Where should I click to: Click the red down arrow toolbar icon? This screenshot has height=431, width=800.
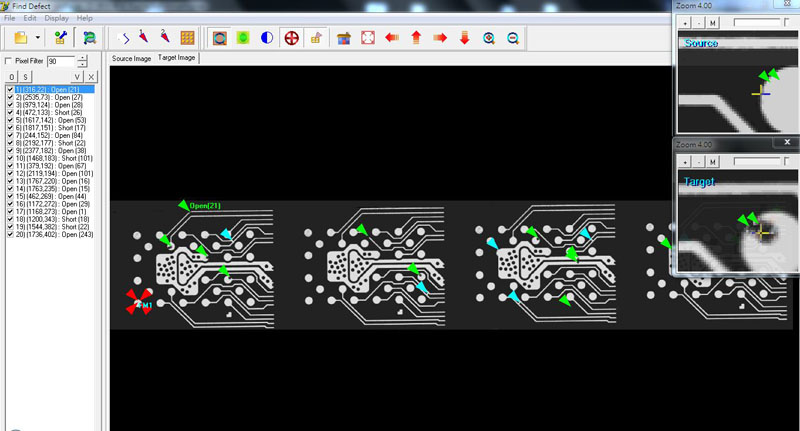464,38
